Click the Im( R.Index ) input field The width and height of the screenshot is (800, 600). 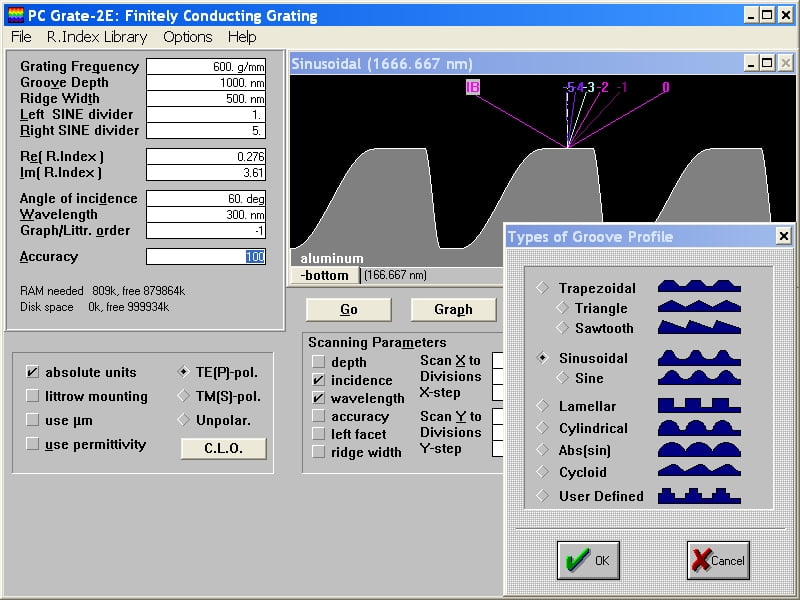[206, 172]
